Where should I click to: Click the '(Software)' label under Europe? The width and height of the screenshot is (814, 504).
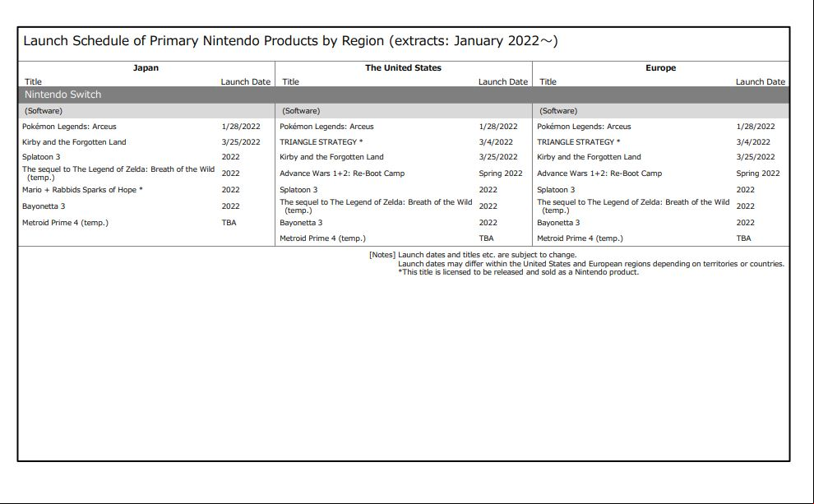[x=558, y=111]
